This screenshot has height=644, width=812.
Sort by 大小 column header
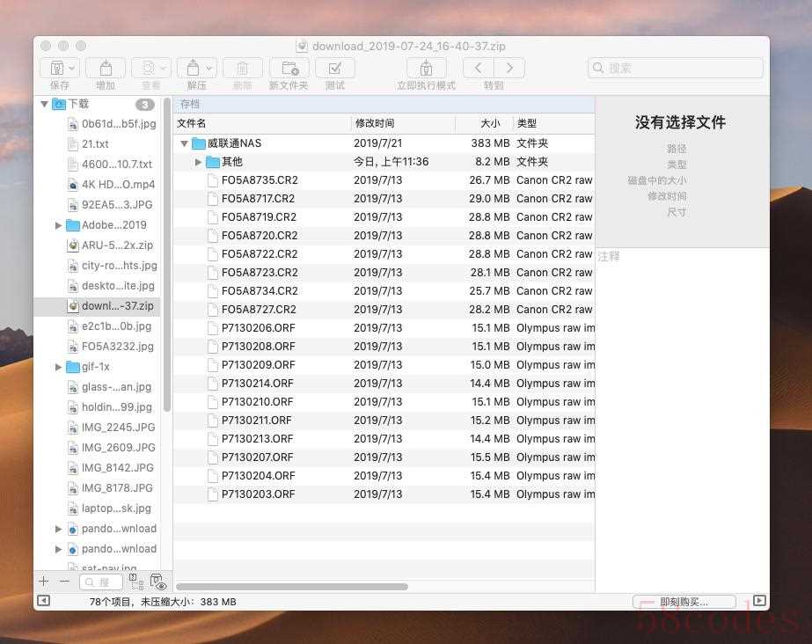coord(489,123)
